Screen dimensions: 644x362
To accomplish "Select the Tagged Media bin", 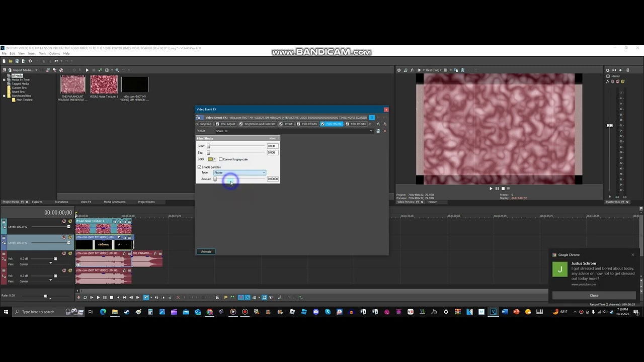I will point(20,83).
